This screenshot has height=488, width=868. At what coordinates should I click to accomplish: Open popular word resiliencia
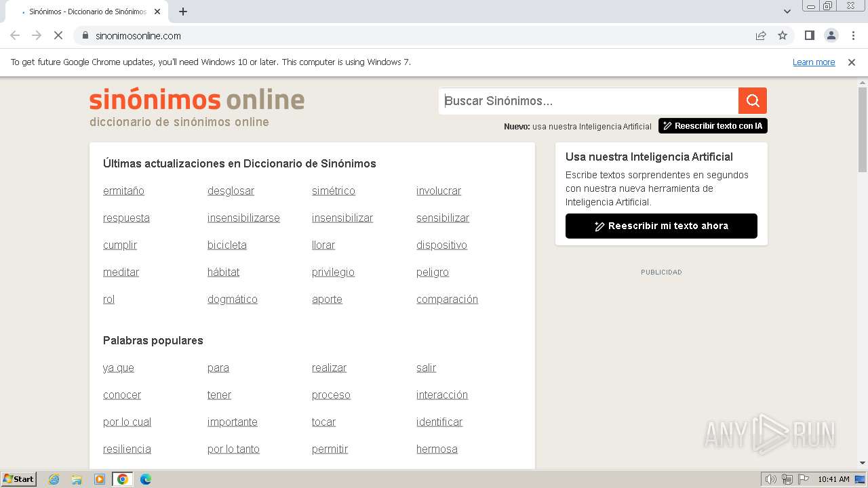pos(127,449)
